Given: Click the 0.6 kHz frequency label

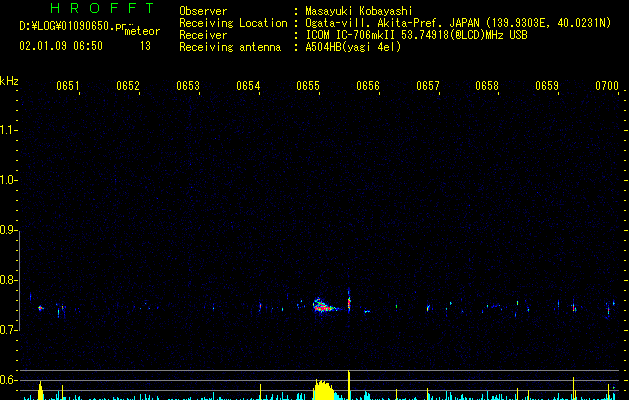Looking at the screenshot, I should coord(8,380).
